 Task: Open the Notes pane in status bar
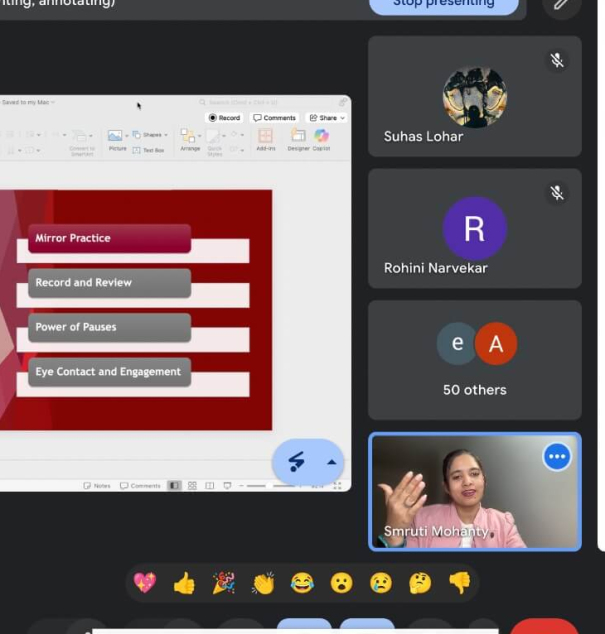pyautogui.click(x=97, y=486)
